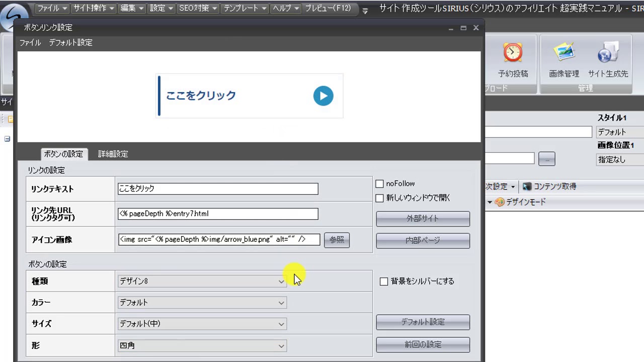644x362 pixels.
Task: Maximize the ボタンリンク設定 dialog
Action: click(x=463, y=28)
